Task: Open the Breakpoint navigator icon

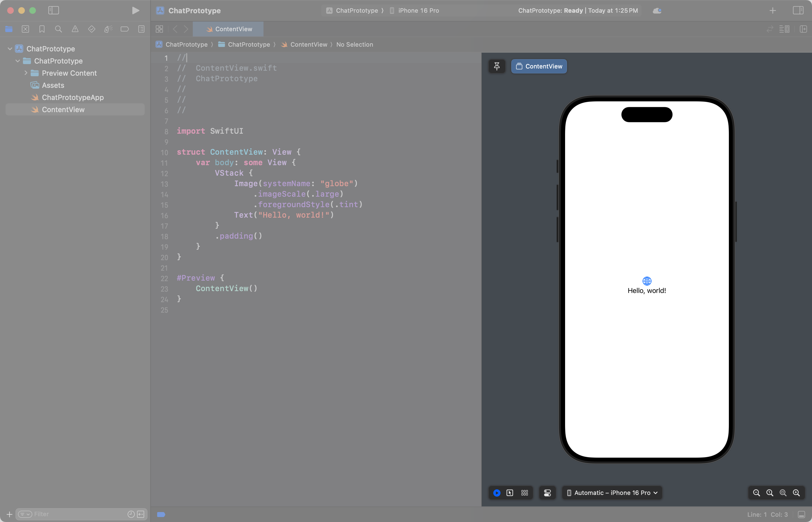Action: pyautogui.click(x=124, y=29)
